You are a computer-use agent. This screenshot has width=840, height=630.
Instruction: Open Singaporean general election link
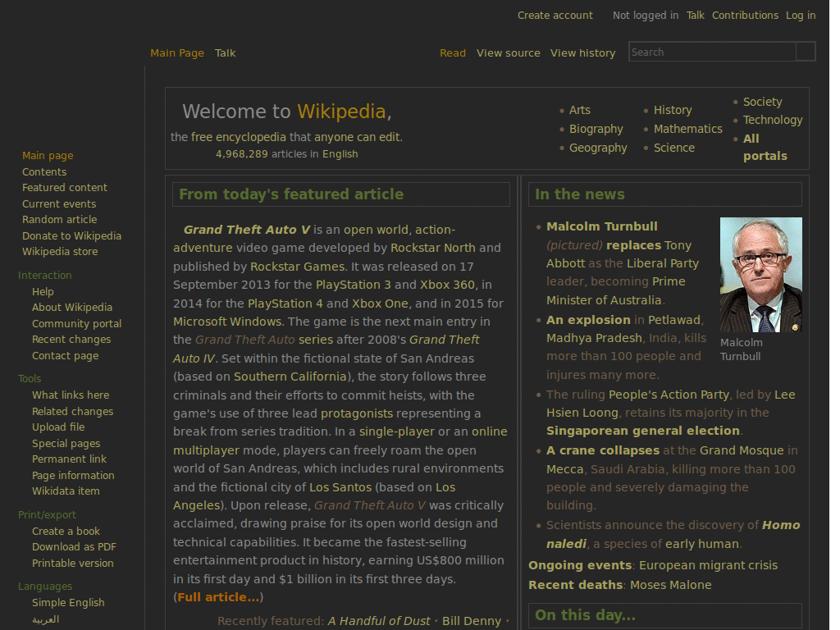pos(643,431)
